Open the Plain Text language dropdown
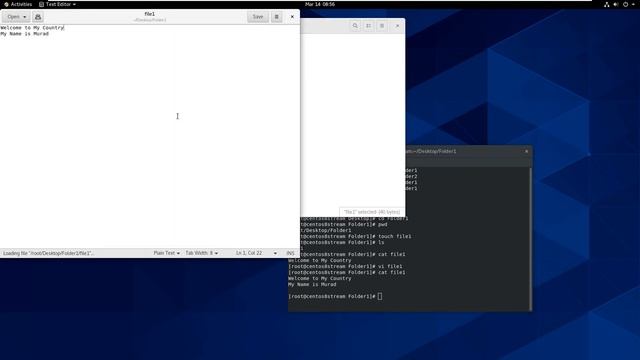Image resolution: width=640 pixels, height=360 pixels. point(167,253)
